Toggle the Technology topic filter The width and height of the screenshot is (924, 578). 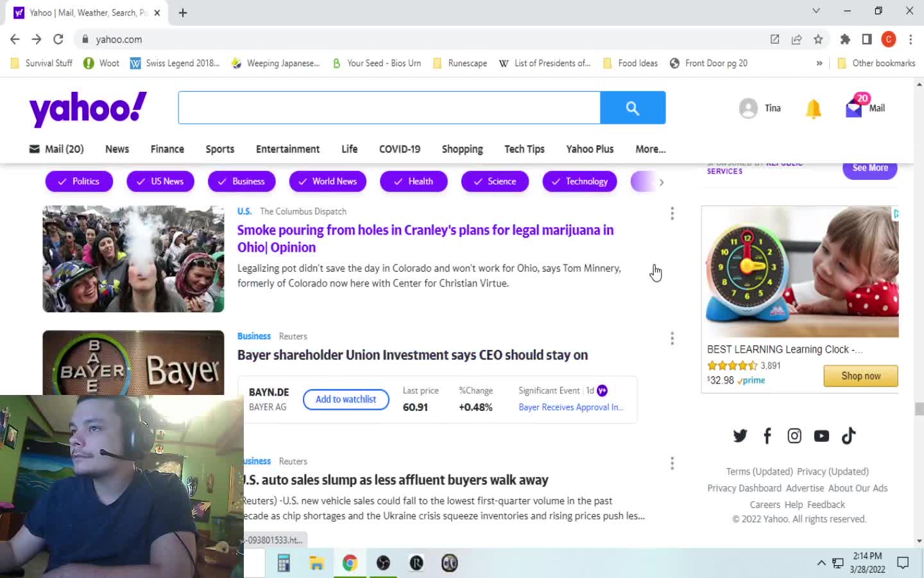click(580, 182)
